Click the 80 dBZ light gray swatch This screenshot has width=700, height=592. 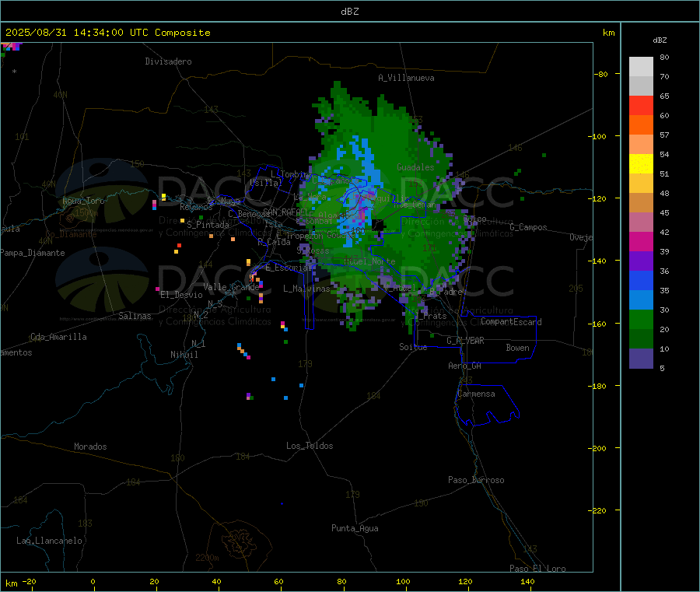641,67
